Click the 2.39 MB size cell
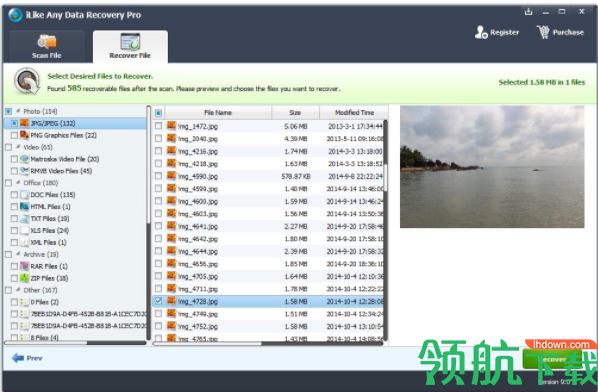 [296, 252]
